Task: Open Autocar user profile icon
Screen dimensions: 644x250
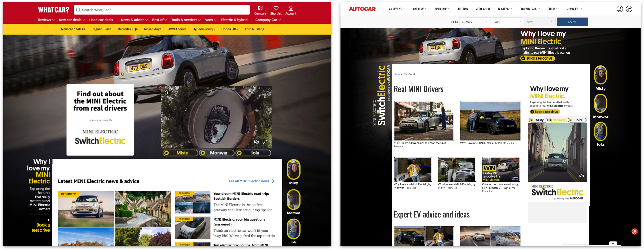Action: [620, 9]
